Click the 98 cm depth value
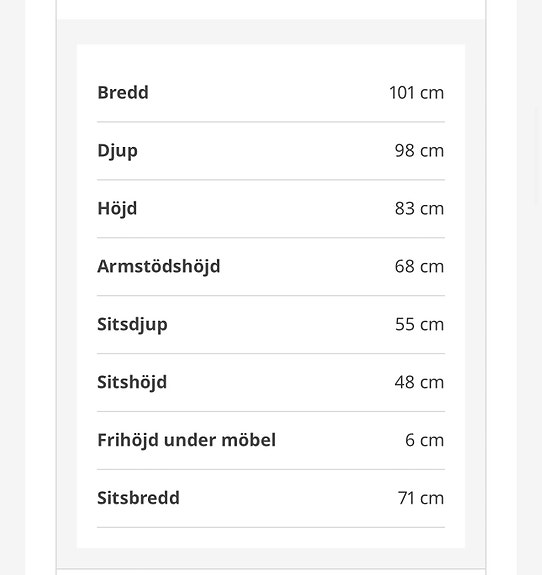542x575 pixels. coord(420,150)
